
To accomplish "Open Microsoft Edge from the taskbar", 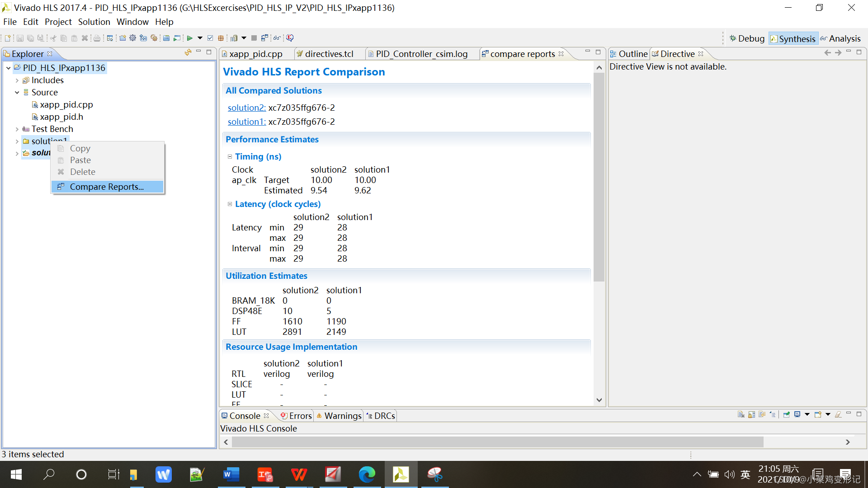I will [x=367, y=474].
